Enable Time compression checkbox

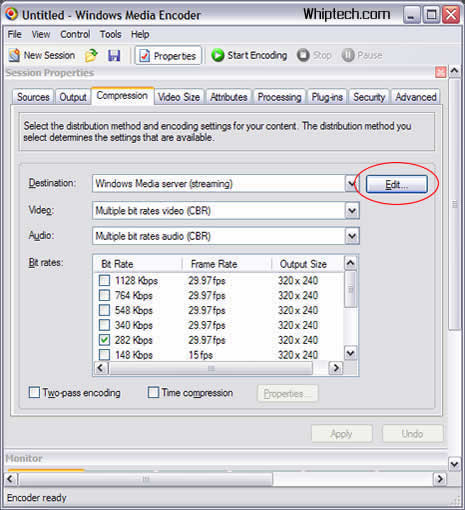(x=153, y=393)
